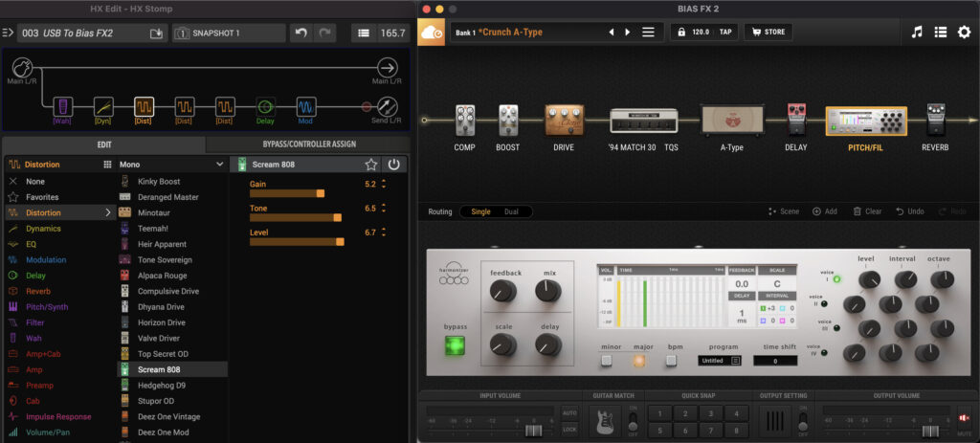Undo last edit in HX Edit

[x=301, y=33]
